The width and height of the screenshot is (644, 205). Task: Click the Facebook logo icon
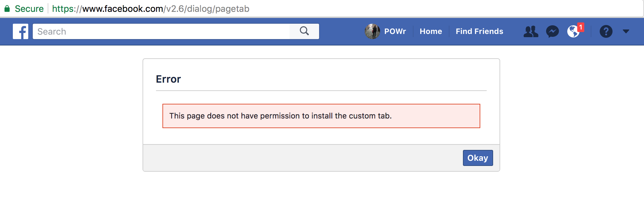click(21, 31)
